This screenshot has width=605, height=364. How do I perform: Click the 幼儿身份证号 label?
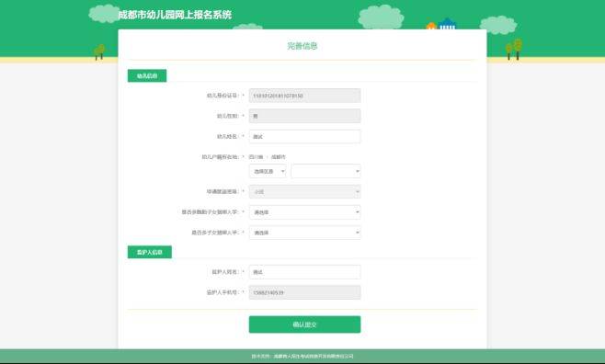tap(223, 96)
